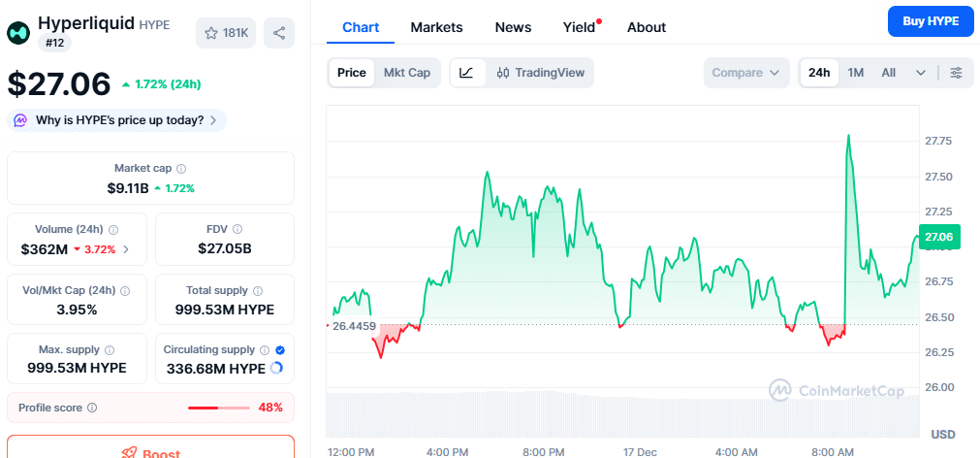The image size is (980, 458).
Task: Open Circulating supply info icon
Action: pyautogui.click(x=265, y=349)
